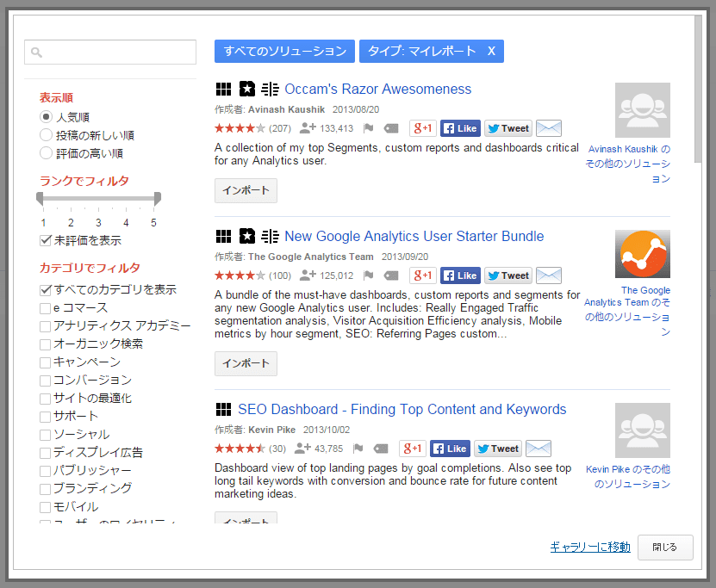Viewport: 716px width, 588px height.
Task: Click Google +1 for Occam's Razor Awesomeness
Action: [423, 128]
